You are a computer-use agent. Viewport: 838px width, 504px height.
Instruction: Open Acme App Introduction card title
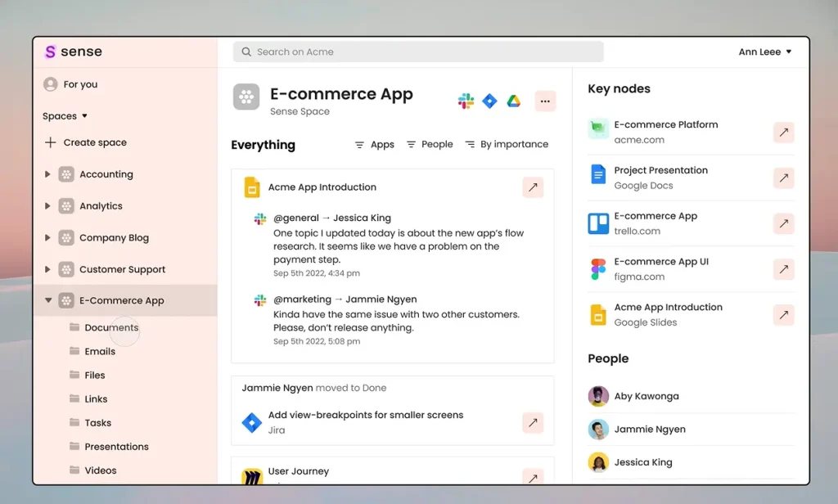322,187
